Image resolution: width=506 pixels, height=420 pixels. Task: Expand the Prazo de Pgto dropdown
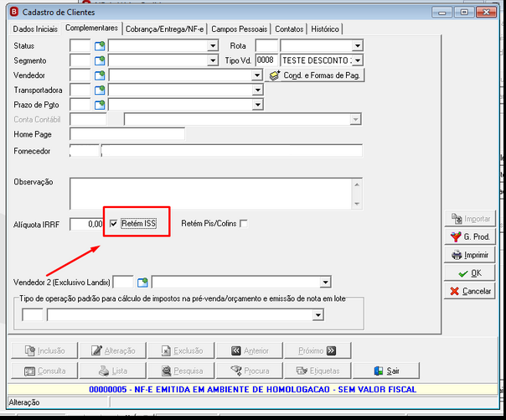pyautogui.click(x=257, y=105)
